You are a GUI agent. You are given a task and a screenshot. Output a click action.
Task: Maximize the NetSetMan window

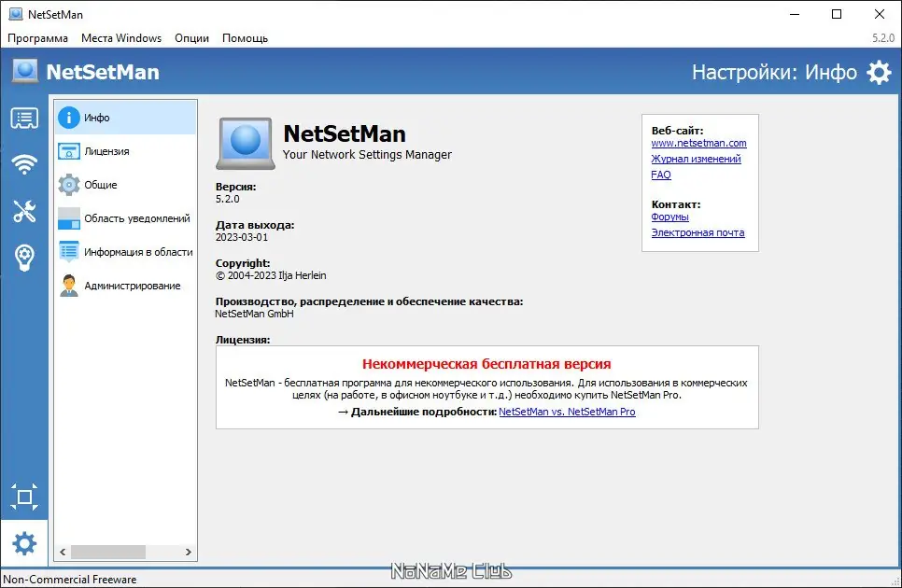click(837, 14)
